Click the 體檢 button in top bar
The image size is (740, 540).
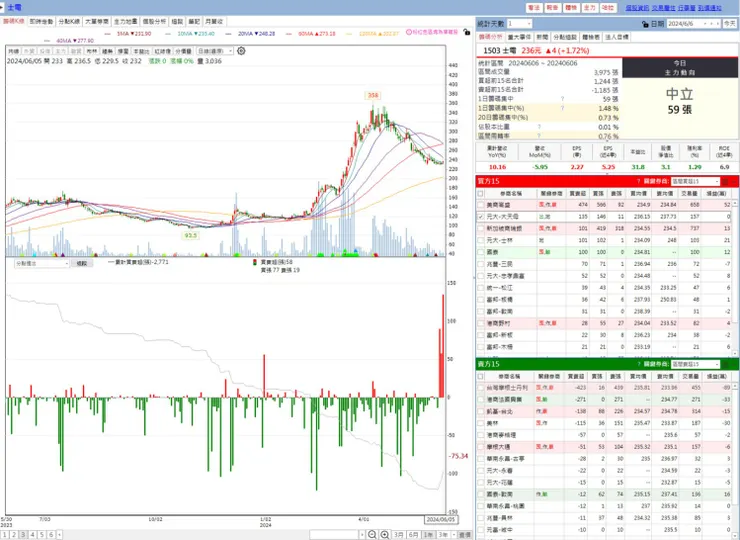click(571, 8)
